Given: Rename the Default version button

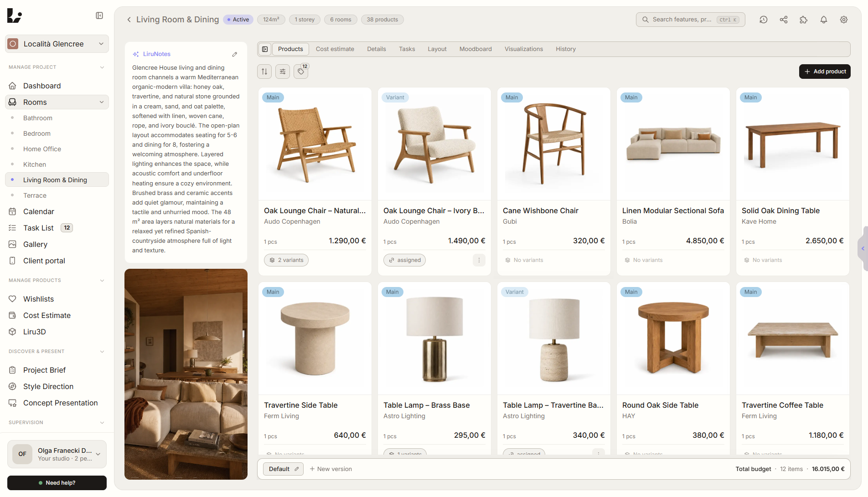Looking at the screenshot, I should click(x=284, y=469).
